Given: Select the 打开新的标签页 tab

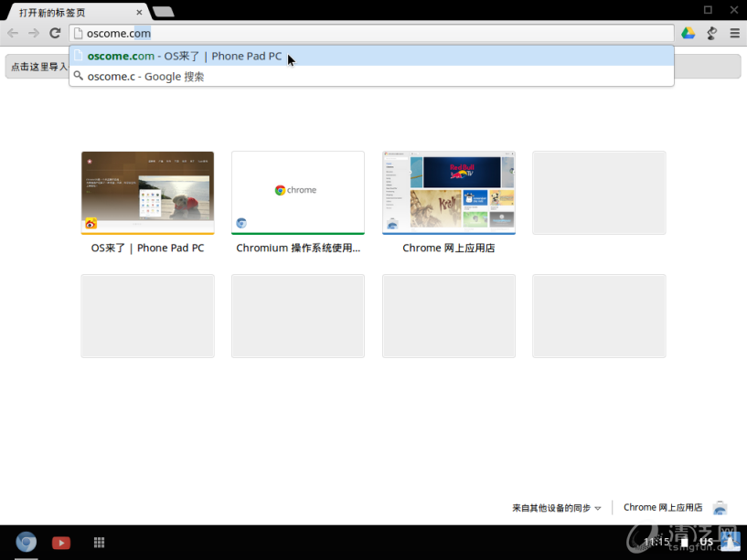Looking at the screenshot, I should 75,13.
